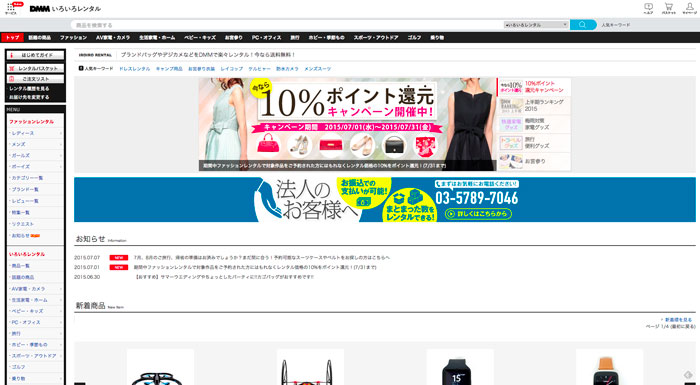Click the blue magnifier search button

tap(583, 25)
